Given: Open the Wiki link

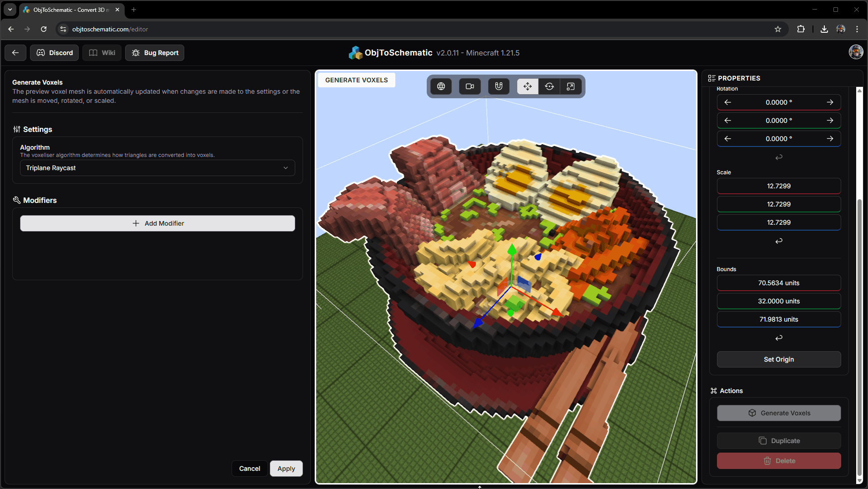Looking at the screenshot, I should pos(102,53).
